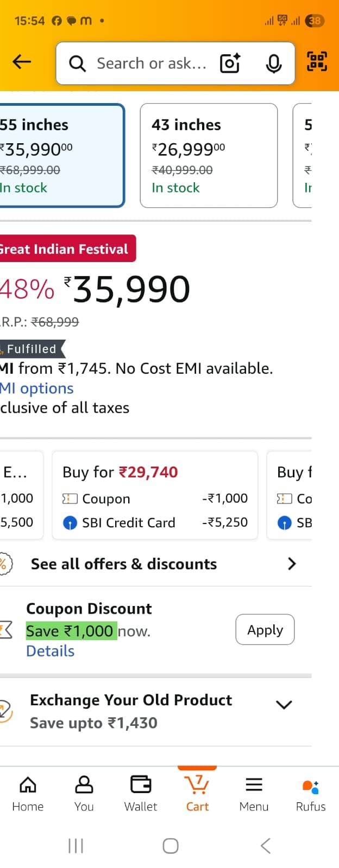Open the QR code scanner icon
The width and height of the screenshot is (339, 868).
[317, 62]
